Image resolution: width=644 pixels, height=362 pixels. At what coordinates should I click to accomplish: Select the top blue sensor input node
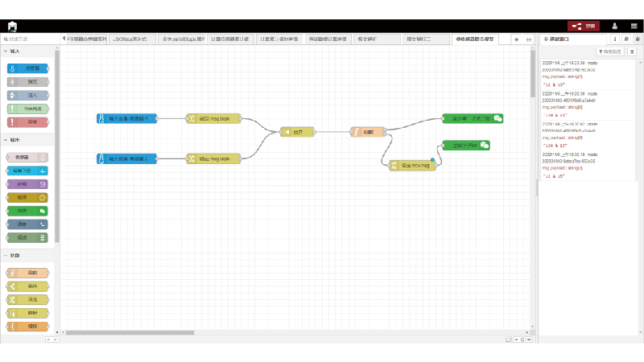(x=126, y=118)
